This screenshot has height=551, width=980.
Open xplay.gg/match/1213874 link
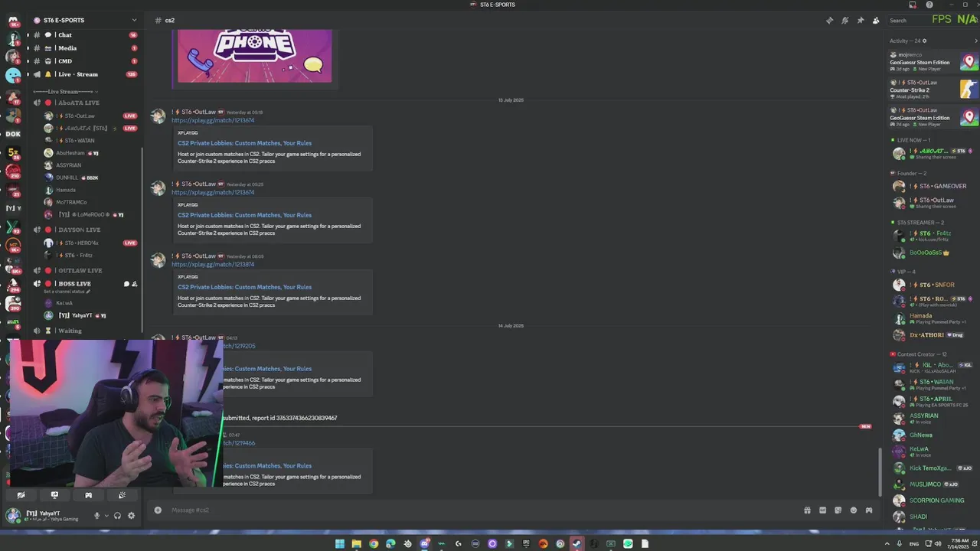[x=213, y=264]
